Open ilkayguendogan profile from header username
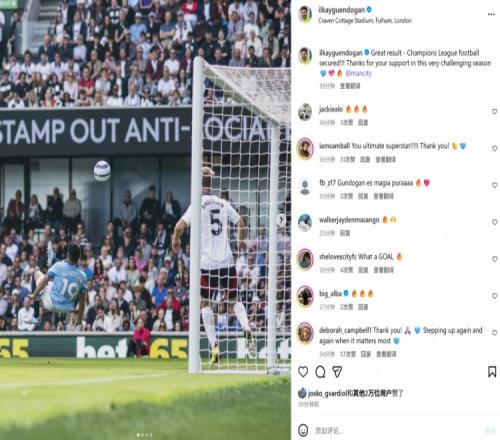Screen dimensions: 500x440 click(x=342, y=10)
